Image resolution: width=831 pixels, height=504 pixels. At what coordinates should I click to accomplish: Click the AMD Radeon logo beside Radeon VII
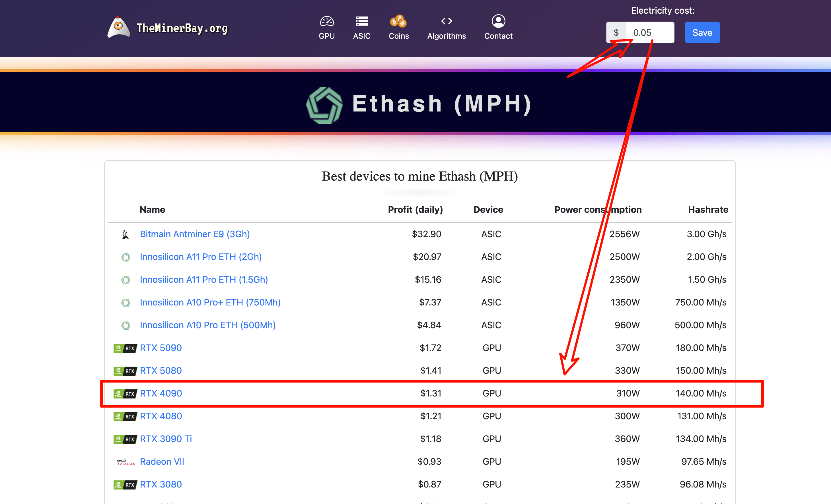pos(126,462)
